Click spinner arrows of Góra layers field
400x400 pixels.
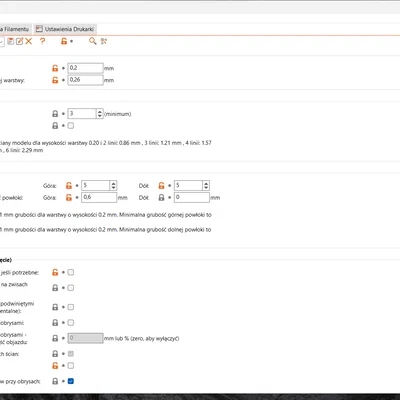tap(113, 186)
